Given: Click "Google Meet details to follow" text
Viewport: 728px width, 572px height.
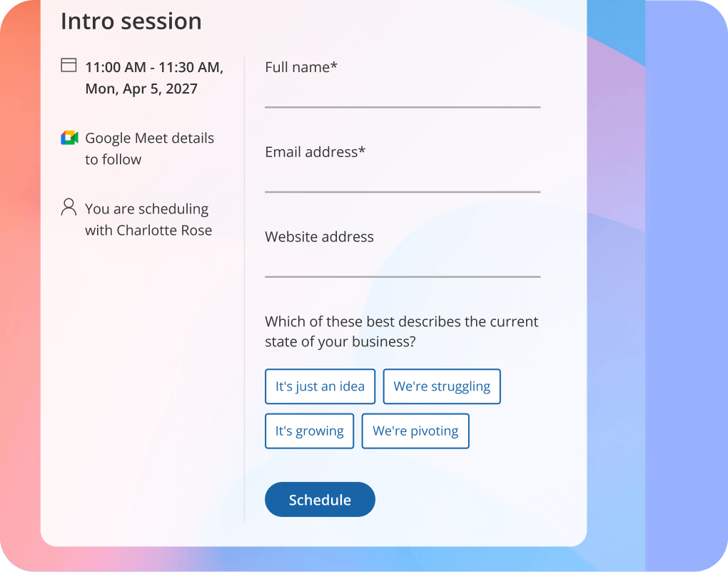Looking at the screenshot, I should 149,148.
